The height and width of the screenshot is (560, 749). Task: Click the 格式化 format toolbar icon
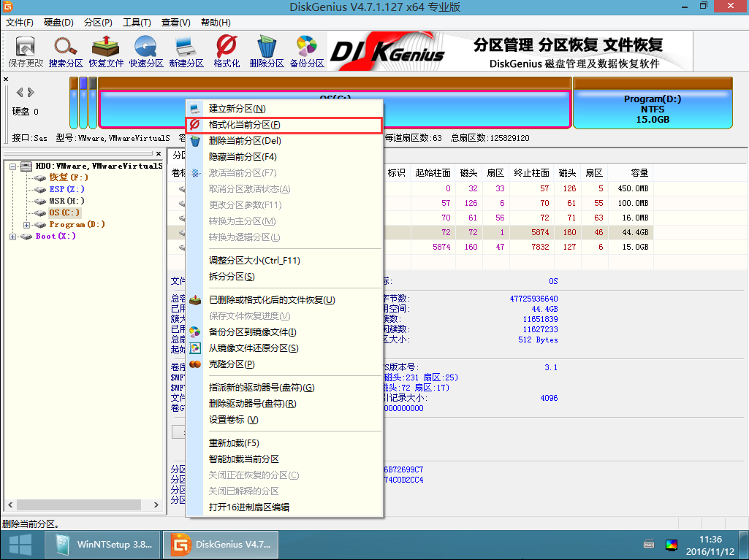(227, 52)
